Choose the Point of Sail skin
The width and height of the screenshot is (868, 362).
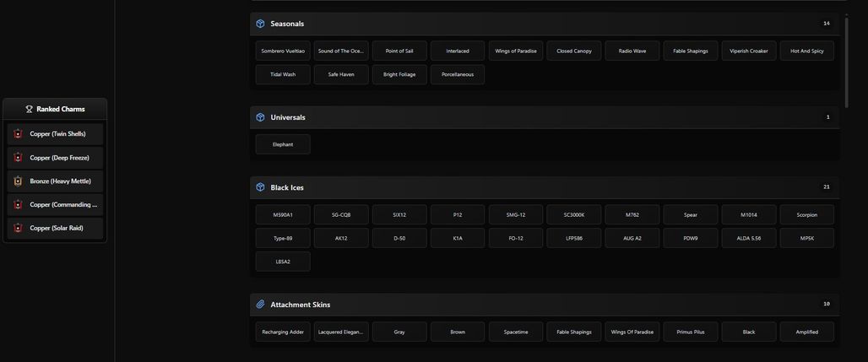coord(399,51)
